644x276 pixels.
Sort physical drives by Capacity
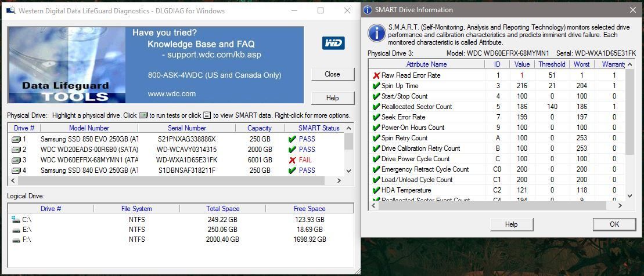click(260, 128)
